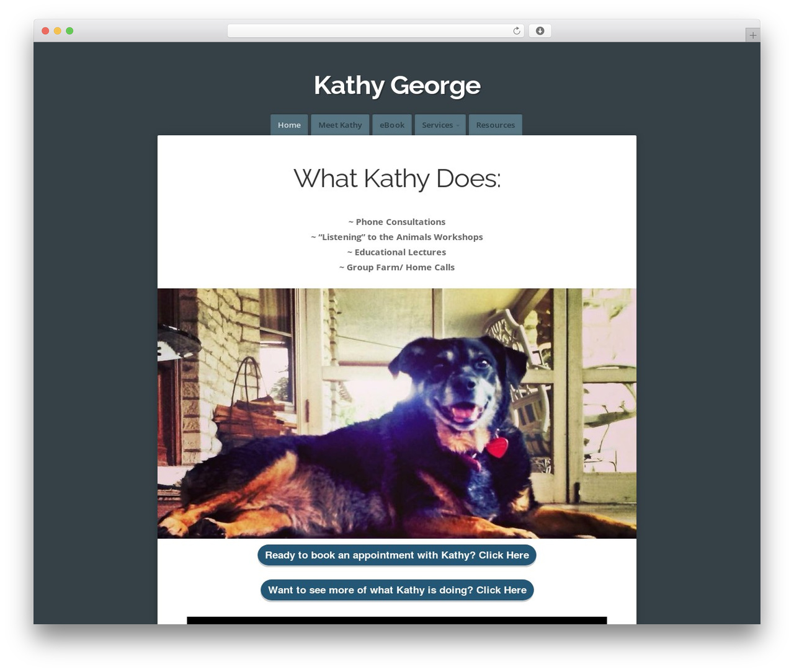The height and width of the screenshot is (672, 794).
Task: Close the window with the red button
Action: click(45, 31)
